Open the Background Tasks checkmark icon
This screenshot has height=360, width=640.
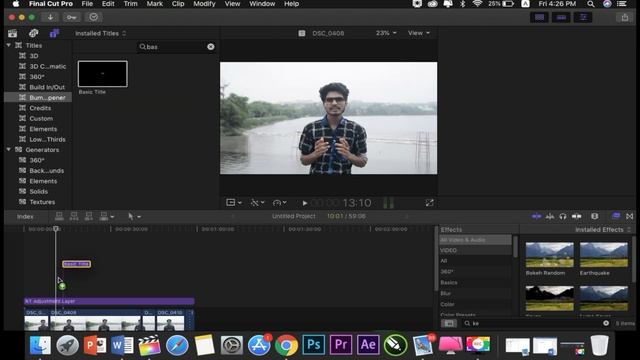[93, 17]
